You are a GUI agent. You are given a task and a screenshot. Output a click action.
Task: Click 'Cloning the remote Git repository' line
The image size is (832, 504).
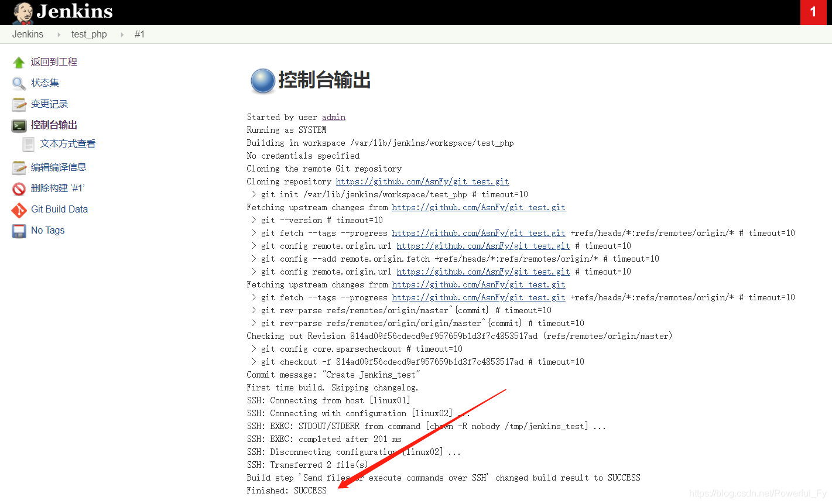[x=324, y=169]
